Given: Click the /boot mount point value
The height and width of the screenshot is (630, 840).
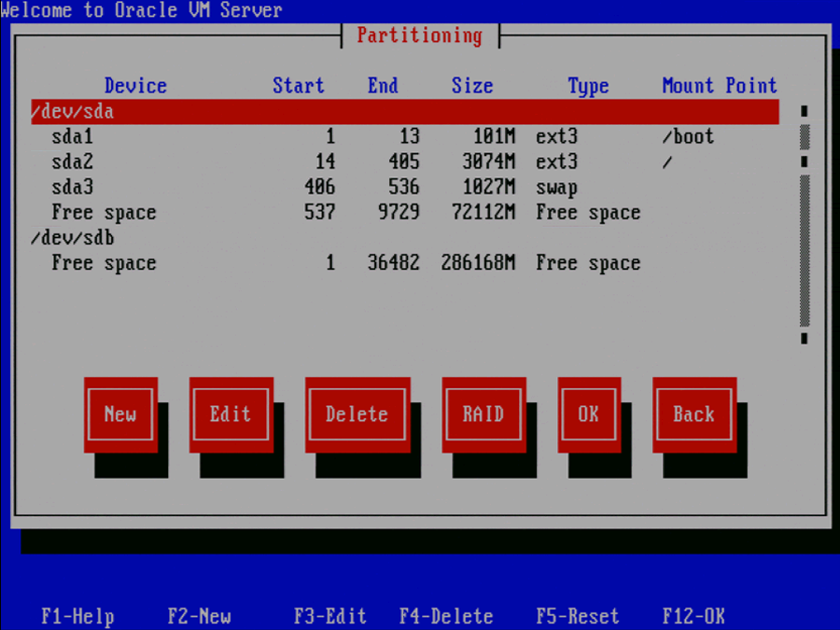Looking at the screenshot, I should (x=689, y=136).
